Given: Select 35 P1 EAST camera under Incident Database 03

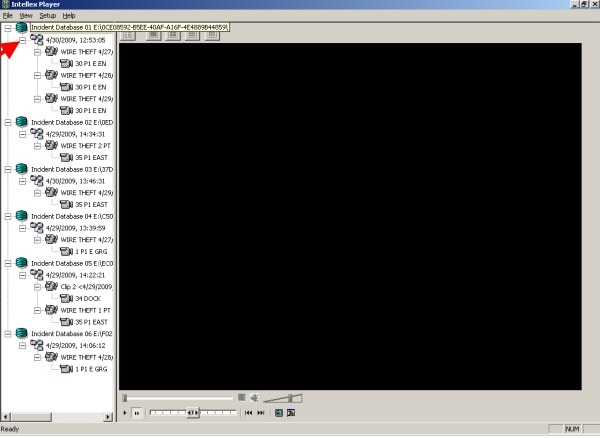Looking at the screenshot, I should pos(91,205).
